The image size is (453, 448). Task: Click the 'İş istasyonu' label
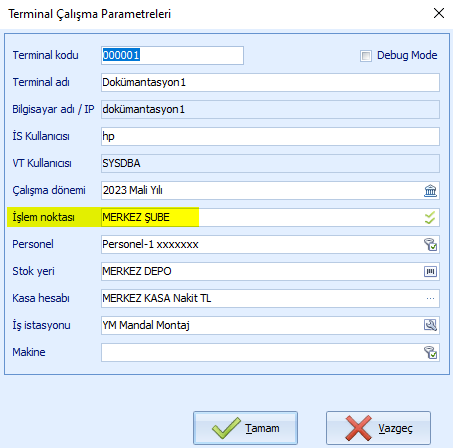click(41, 325)
